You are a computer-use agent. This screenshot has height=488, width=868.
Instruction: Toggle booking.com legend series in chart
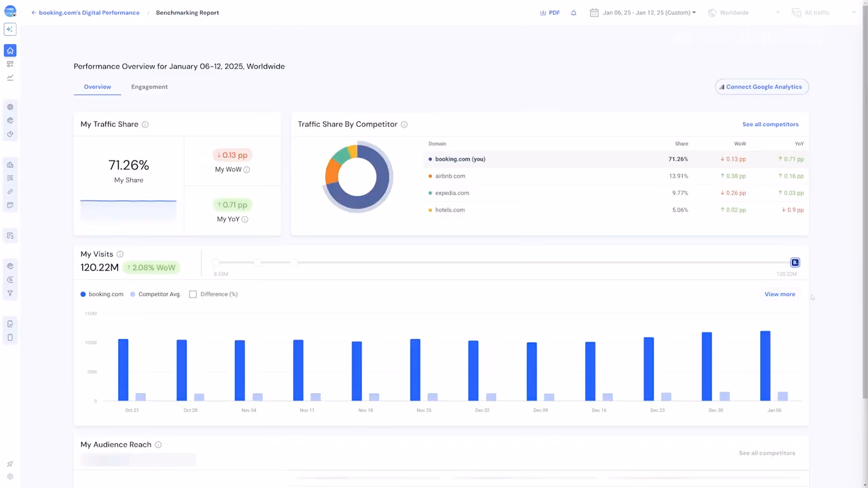pyautogui.click(x=102, y=294)
